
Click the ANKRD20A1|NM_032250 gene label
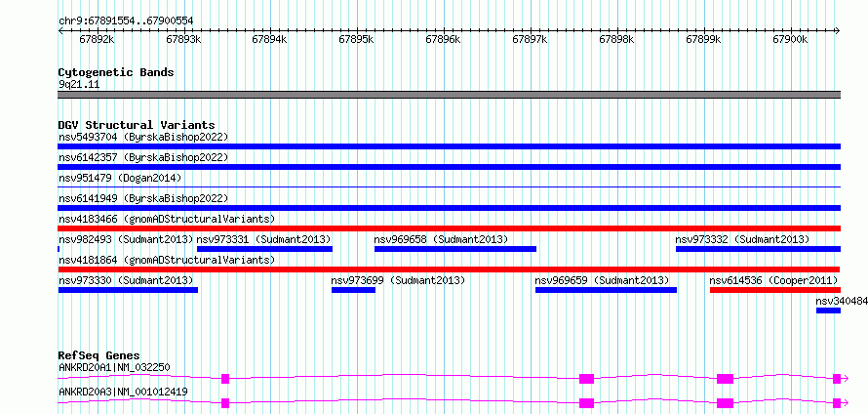(114, 367)
